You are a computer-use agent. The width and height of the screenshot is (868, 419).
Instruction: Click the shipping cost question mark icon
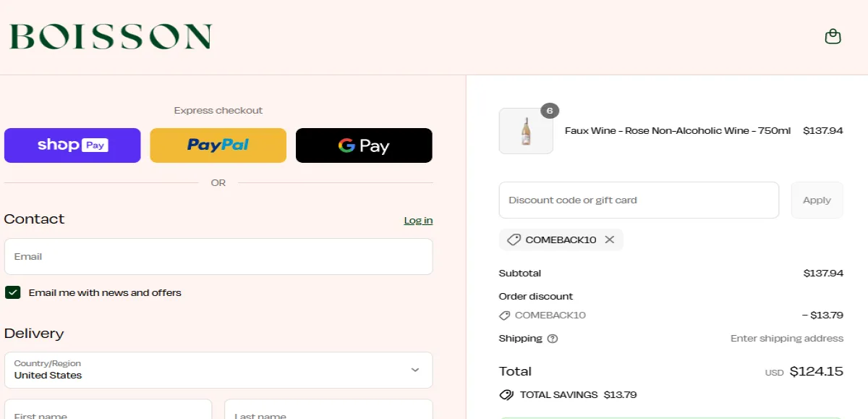point(552,338)
